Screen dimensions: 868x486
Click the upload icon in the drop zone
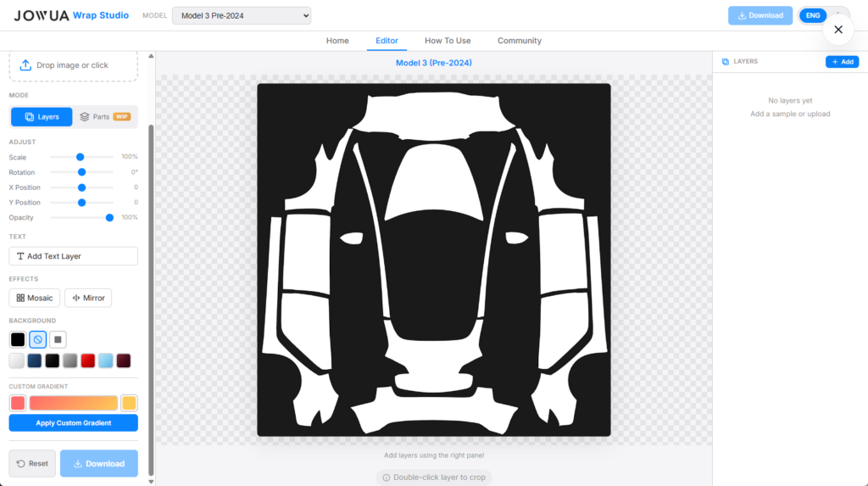(x=25, y=65)
